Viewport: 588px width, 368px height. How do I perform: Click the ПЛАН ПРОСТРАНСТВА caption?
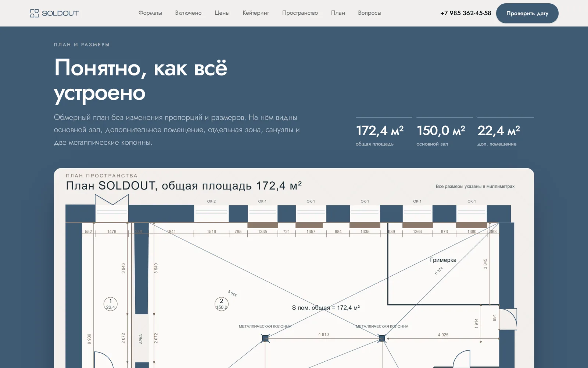[102, 176]
